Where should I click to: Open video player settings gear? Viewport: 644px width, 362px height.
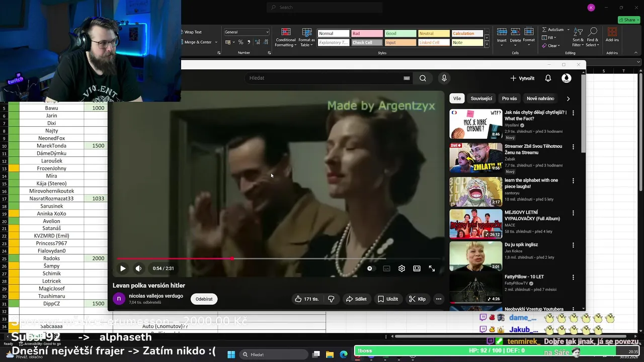coord(401,268)
